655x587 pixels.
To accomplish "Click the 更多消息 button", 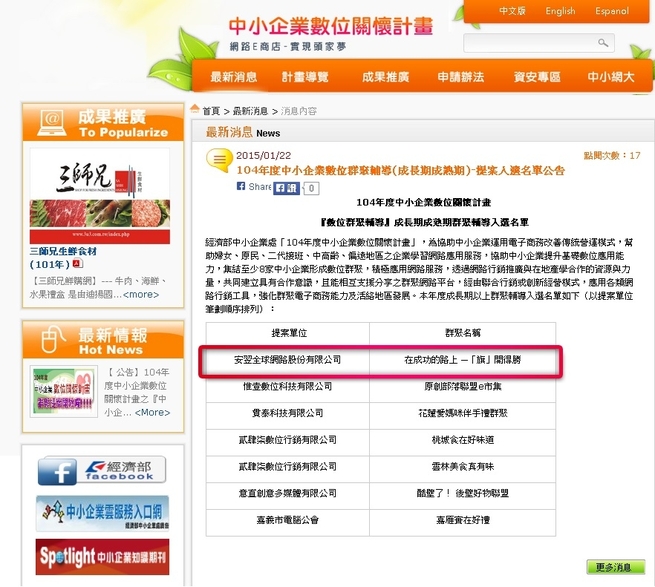I will (x=614, y=567).
